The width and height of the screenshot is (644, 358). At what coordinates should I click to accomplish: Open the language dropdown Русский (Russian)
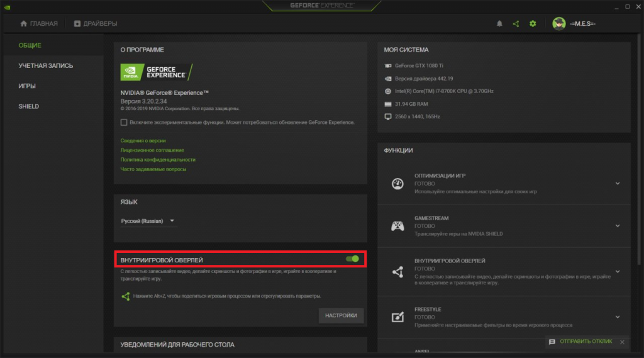pos(147,221)
